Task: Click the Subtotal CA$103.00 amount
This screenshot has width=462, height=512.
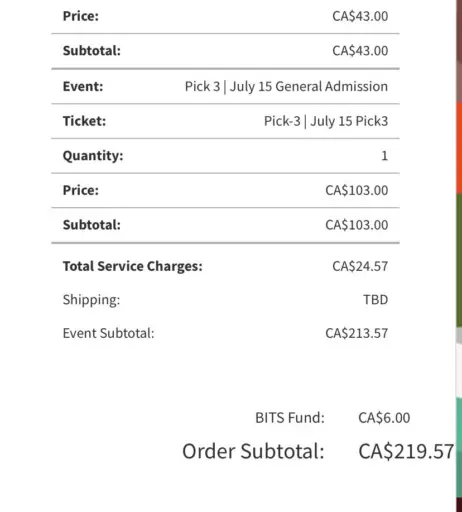Action: 357,225
